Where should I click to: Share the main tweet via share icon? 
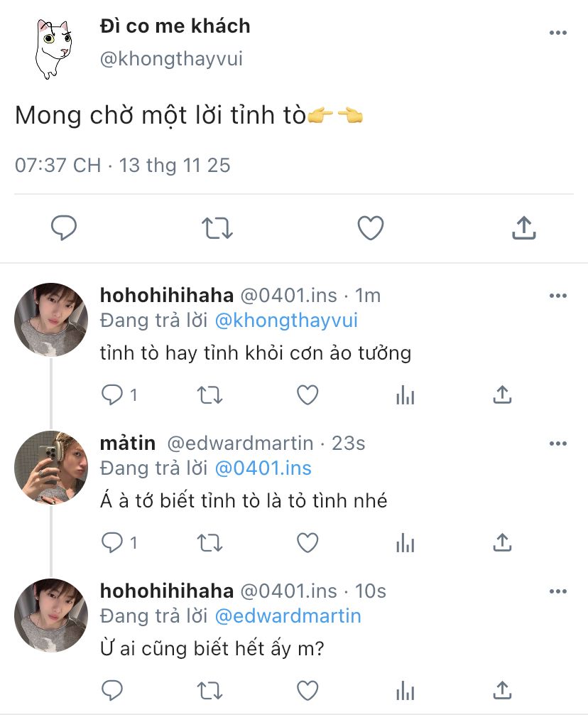pos(523,229)
